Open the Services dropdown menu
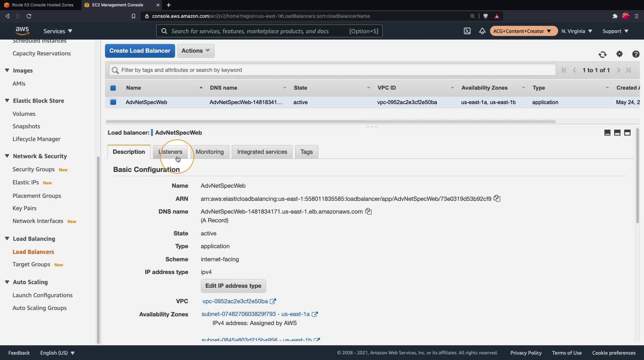This screenshot has width=644, height=360. pos(58,31)
